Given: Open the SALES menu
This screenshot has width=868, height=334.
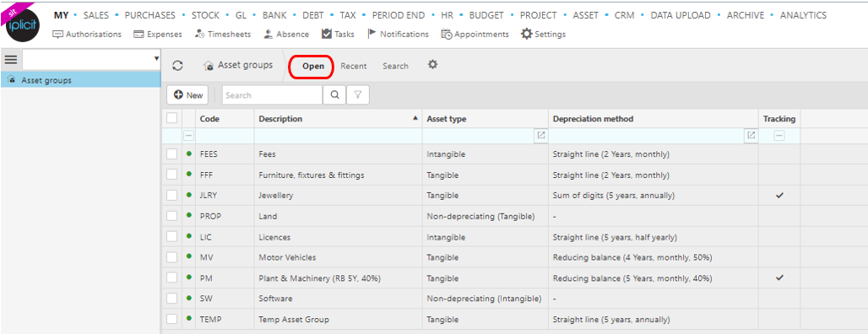Looking at the screenshot, I should (x=95, y=15).
